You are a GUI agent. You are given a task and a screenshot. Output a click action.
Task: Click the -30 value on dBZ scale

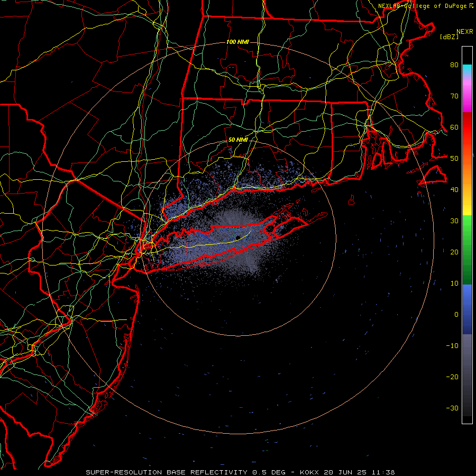click(452, 408)
